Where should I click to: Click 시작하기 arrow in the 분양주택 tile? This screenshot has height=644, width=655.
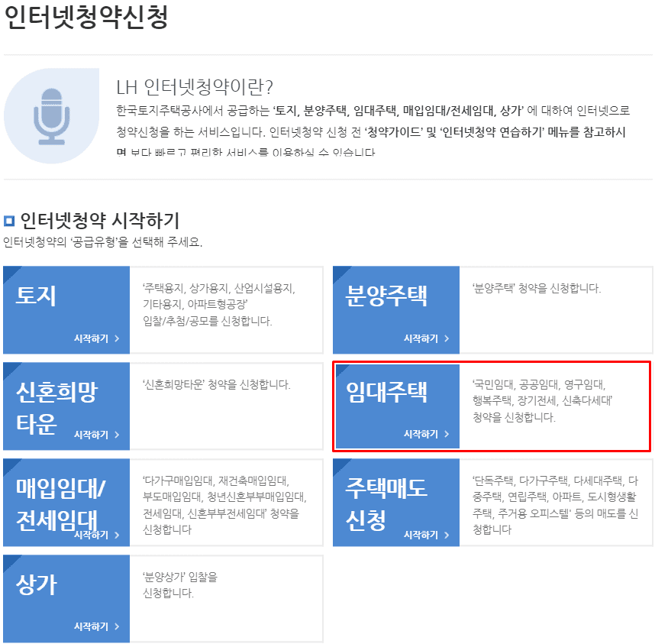point(426,338)
